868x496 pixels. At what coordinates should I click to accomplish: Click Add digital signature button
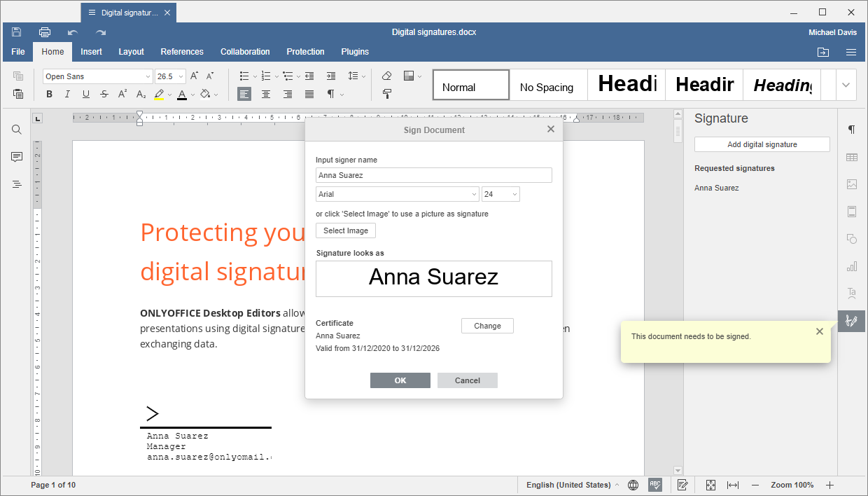[x=762, y=144]
